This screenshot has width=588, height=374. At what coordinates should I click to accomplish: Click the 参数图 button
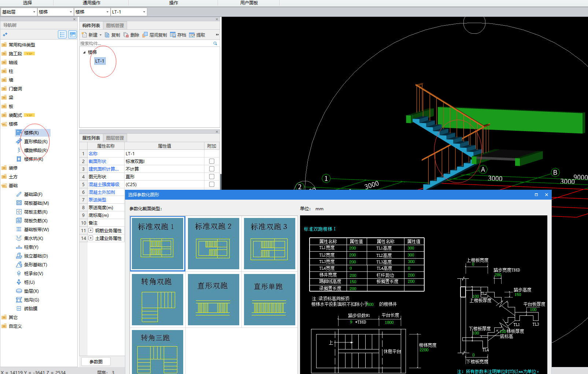(x=96, y=362)
